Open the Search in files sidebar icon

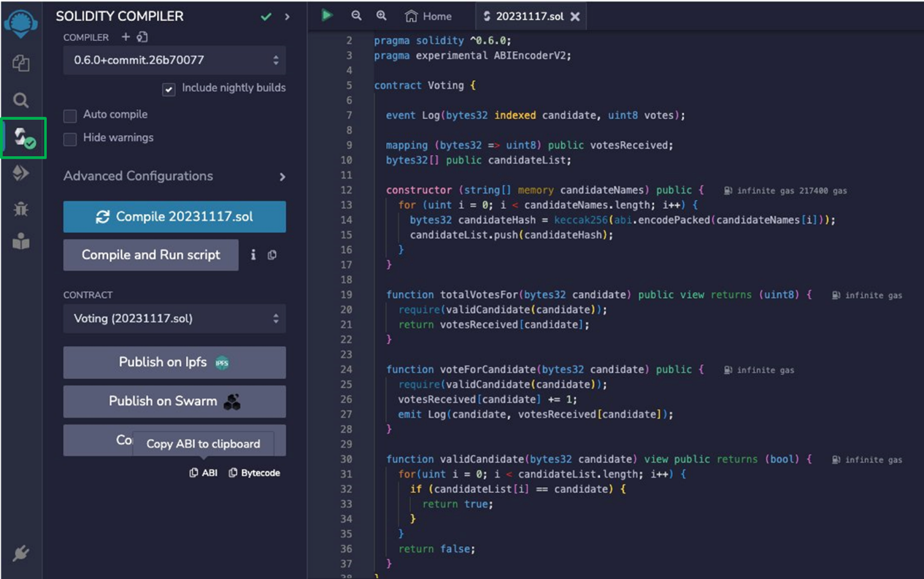click(x=21, y=100)
